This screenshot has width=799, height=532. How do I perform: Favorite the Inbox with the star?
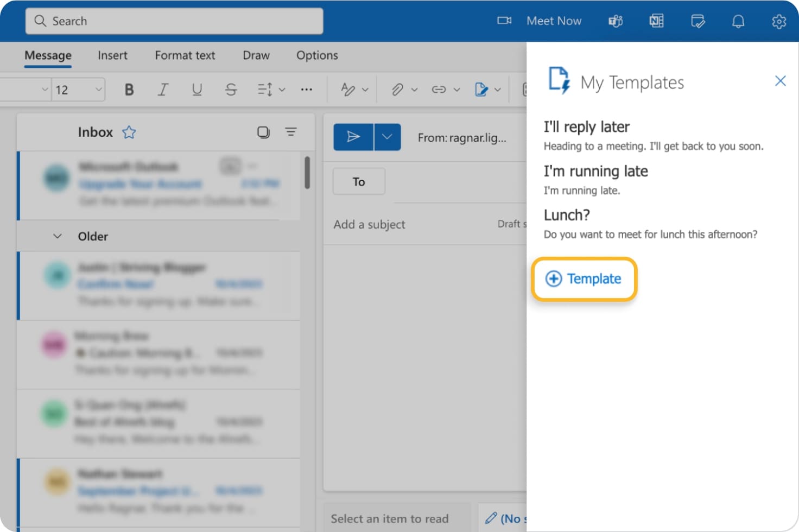pyautogui.click(x=129, y=131)
